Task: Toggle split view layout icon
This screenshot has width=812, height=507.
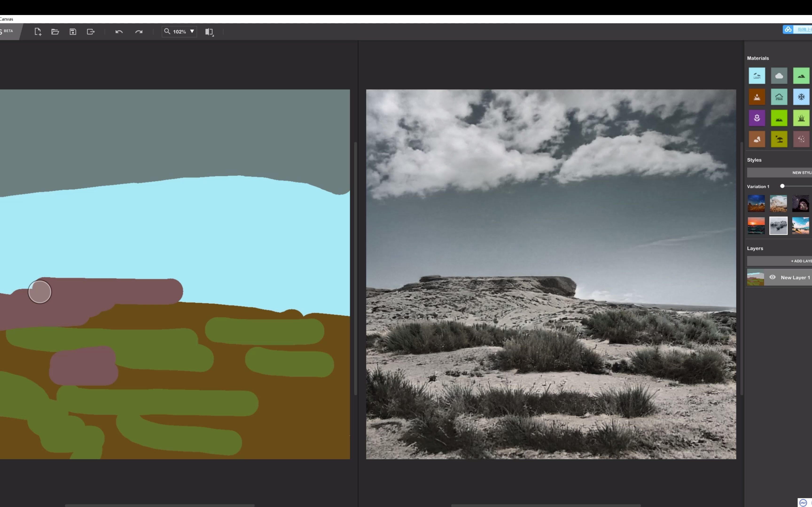Action: [209, 32]
